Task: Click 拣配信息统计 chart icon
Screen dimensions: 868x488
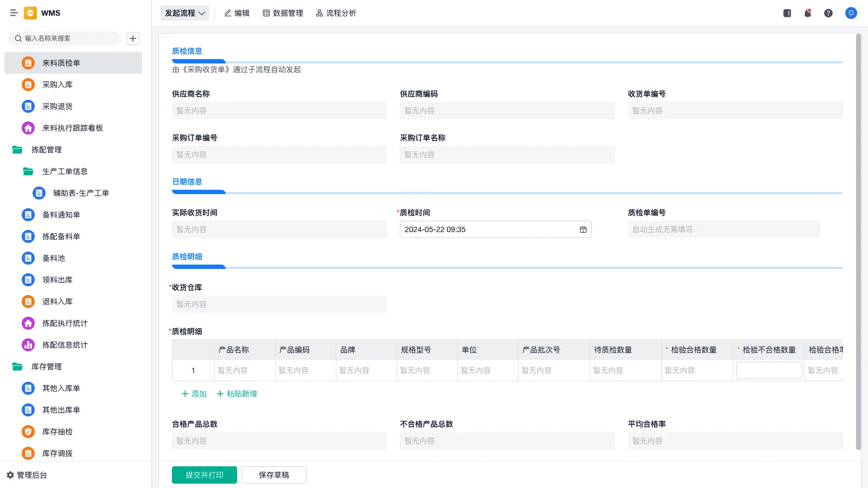Action: pos(28,345)
